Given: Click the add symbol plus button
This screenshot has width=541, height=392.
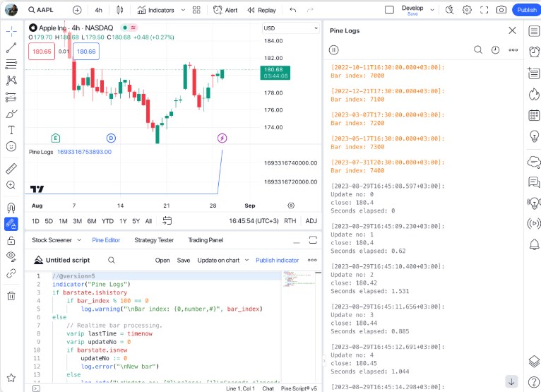Looking at the screenshot, I should 77,11.
